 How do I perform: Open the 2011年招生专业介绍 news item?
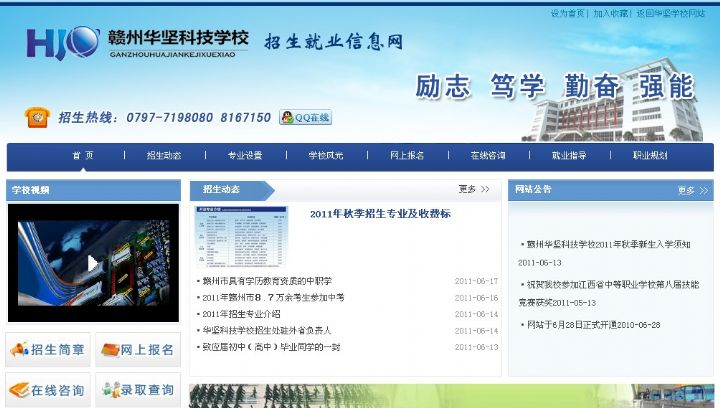click(241, 314)
